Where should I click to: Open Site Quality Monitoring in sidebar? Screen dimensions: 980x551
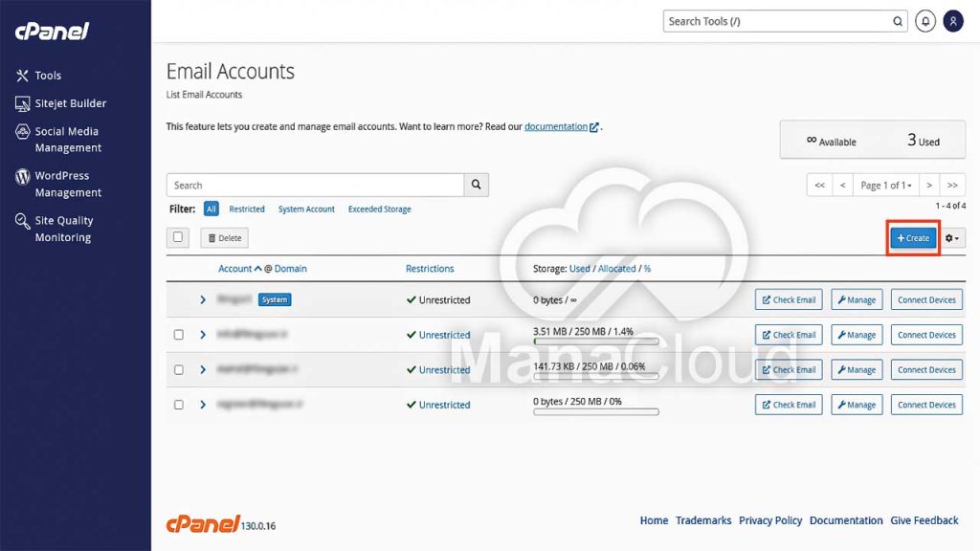pos(64,229)
